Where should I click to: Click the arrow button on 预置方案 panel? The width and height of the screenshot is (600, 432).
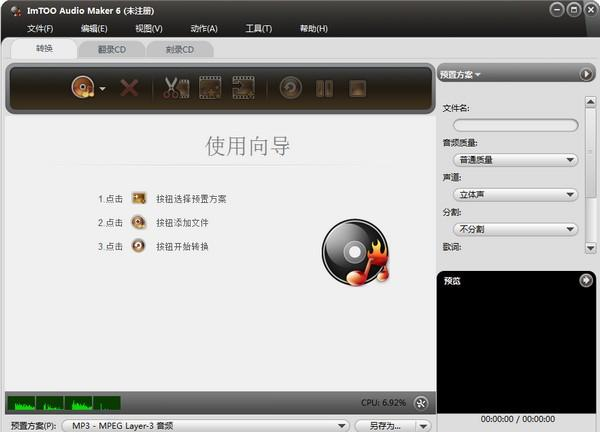[x=586, y=74]
